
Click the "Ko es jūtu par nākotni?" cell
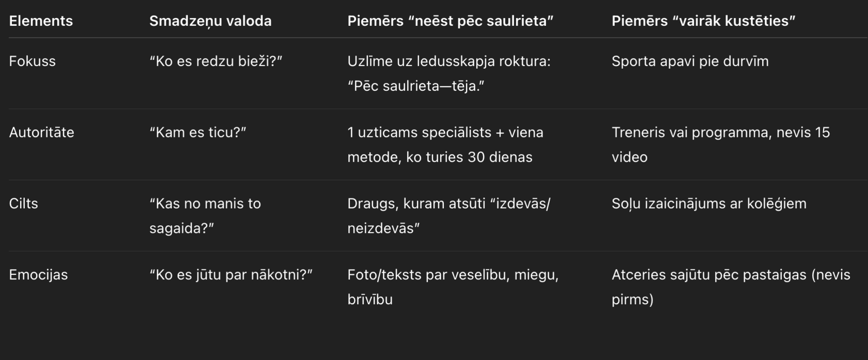point(231,275)
